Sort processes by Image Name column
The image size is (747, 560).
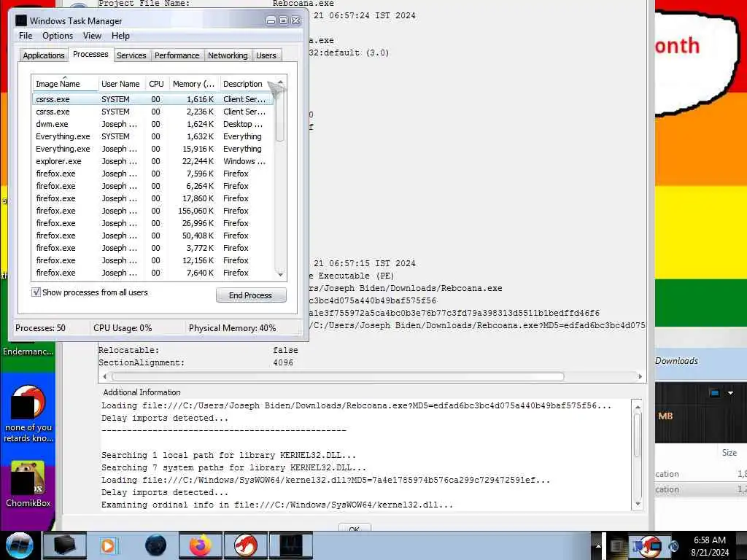point(65,84)
